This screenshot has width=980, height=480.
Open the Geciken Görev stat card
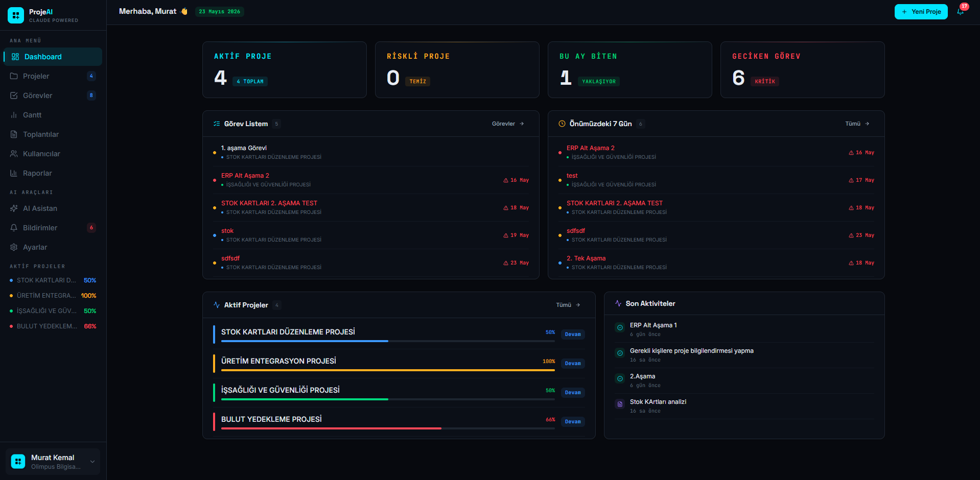(x=802, y=70)
